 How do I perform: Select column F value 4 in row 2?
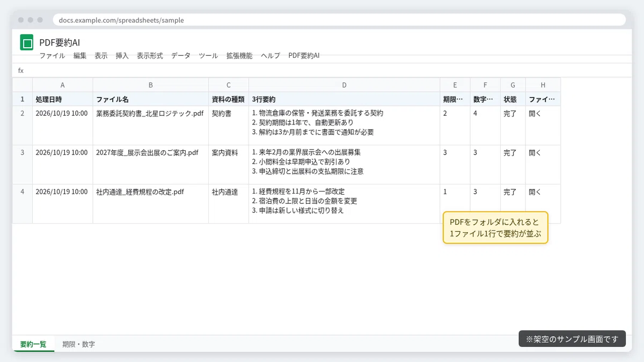(x=485, y=125)
